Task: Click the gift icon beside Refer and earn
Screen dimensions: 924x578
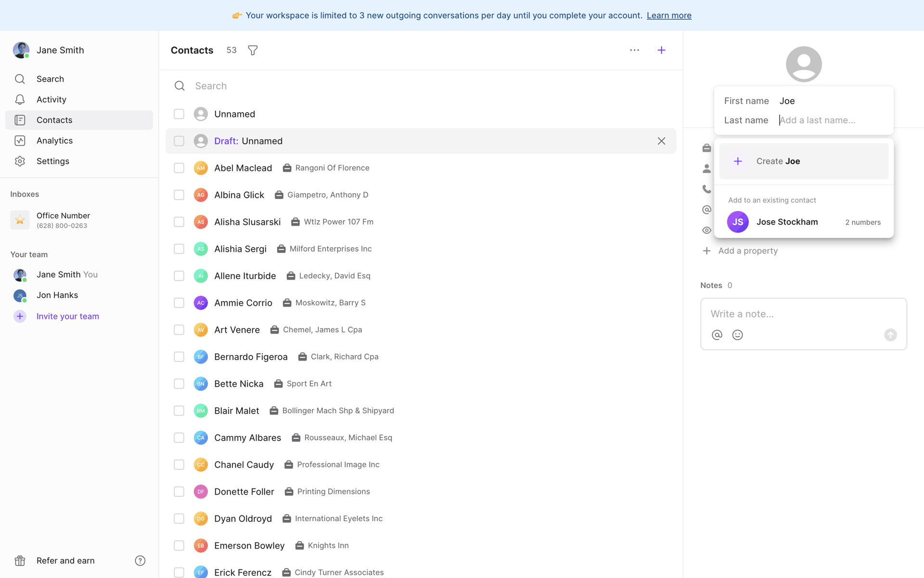Action: (x=20, y=561)
